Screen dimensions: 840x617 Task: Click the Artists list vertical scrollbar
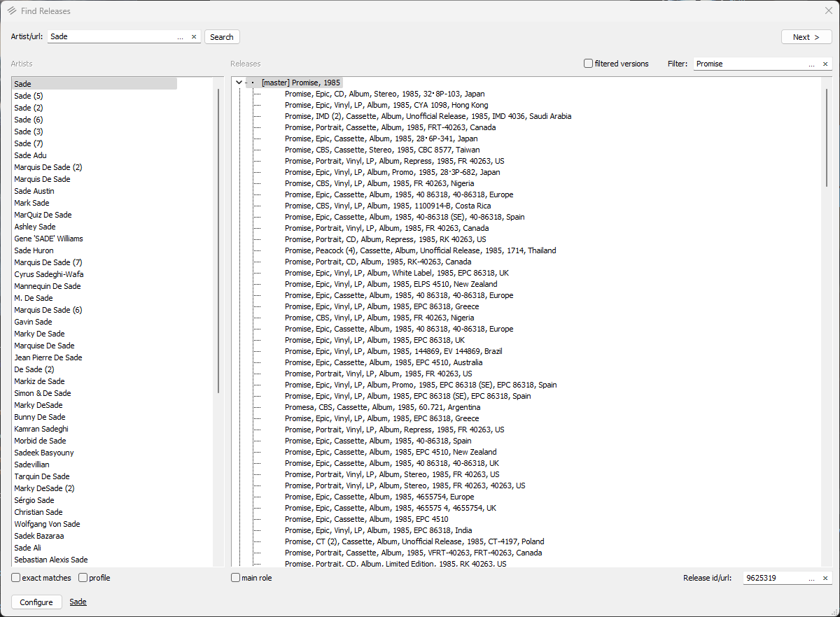219,240
